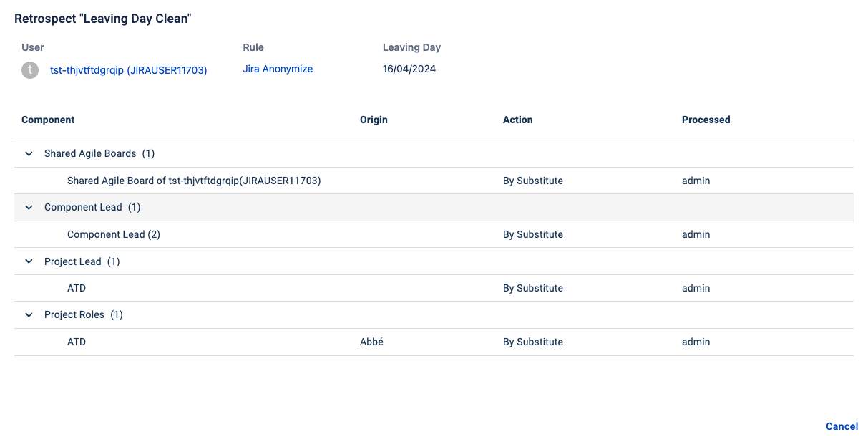Viewport: 868px width, 442px height.
Task: Click the Origin column header
Action: [374, 120]
